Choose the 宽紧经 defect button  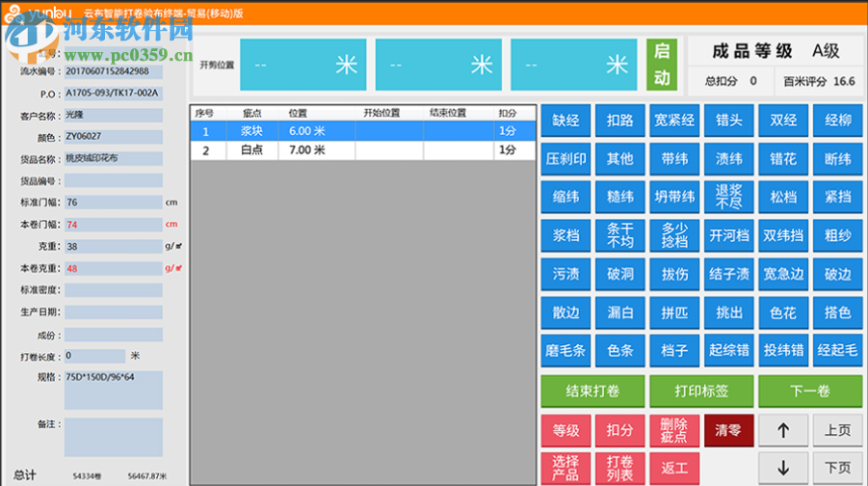point(674,121)
